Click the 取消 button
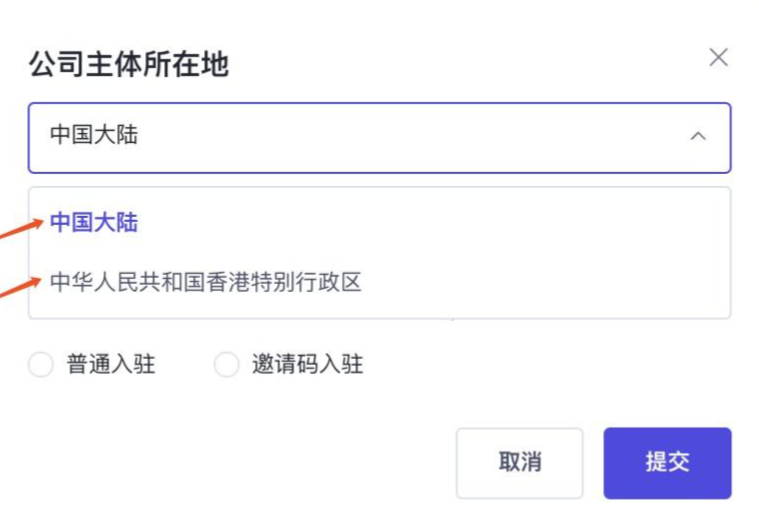Screen dimensions: 759x522 click(519, 462)
